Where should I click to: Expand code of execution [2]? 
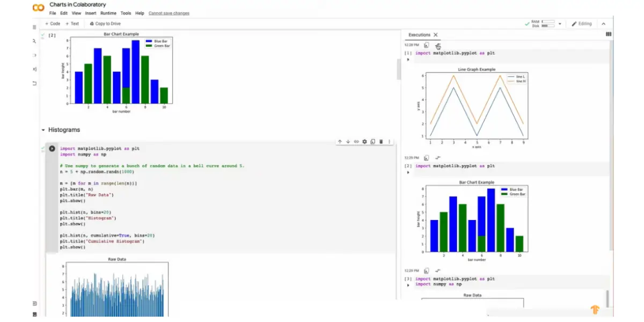408,172
